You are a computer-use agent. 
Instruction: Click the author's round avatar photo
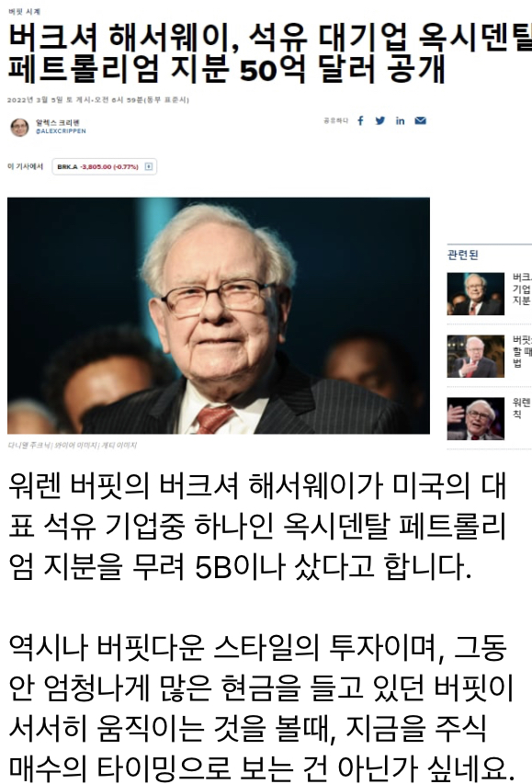pyautogui.click(x=19, y=128)
